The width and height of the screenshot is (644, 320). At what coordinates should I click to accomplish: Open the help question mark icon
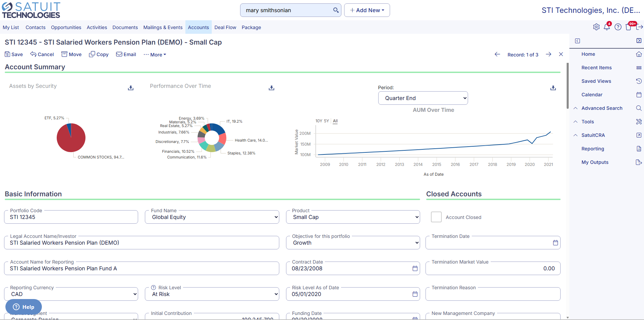click(x=618, y=27)
